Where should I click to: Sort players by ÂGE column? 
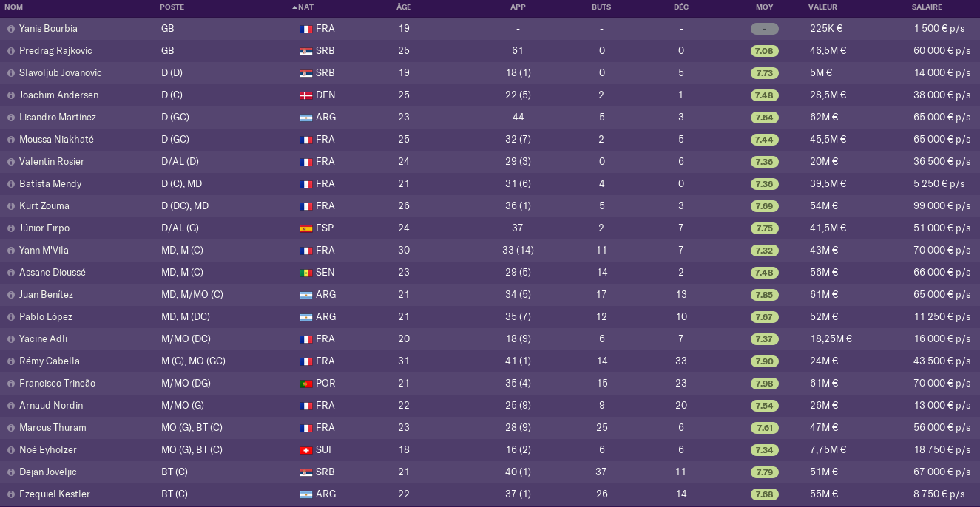click(404, 7)
